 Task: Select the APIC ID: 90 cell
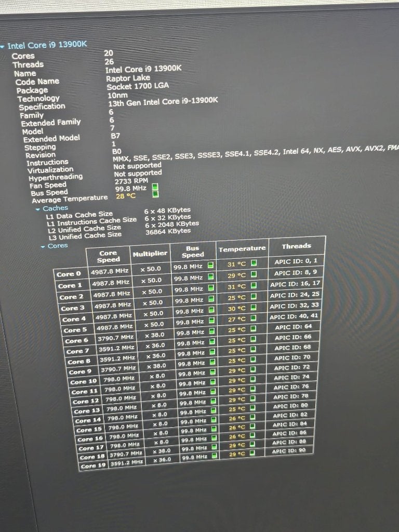coord(289,450)
